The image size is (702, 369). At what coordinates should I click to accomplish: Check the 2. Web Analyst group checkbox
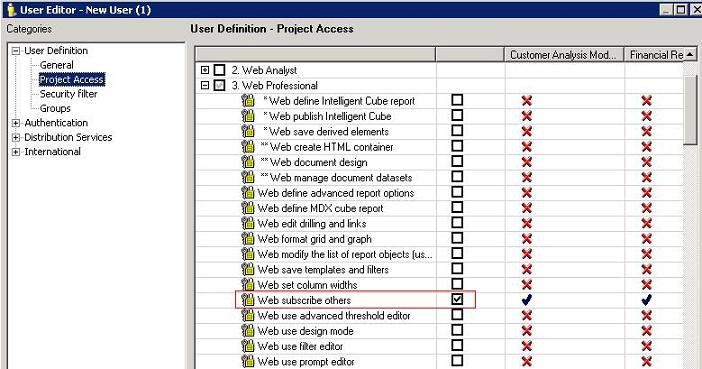tap(219, 70)
